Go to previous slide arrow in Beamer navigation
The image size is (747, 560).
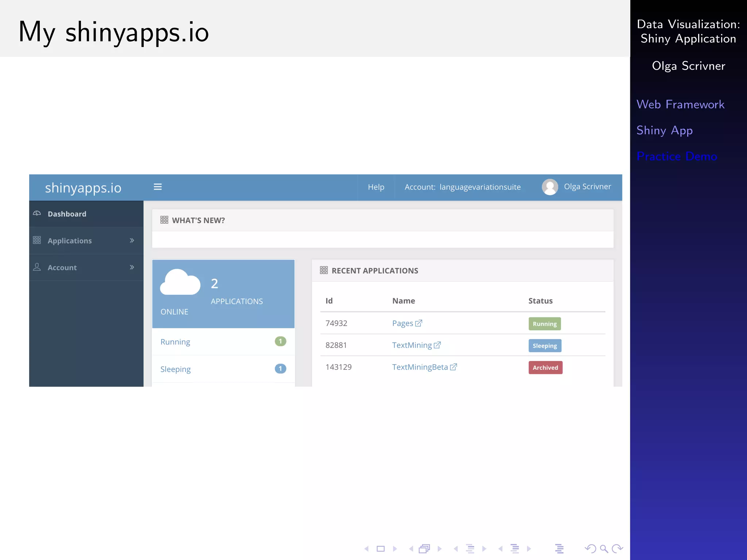pyautogui.click(x=367, y=549)
